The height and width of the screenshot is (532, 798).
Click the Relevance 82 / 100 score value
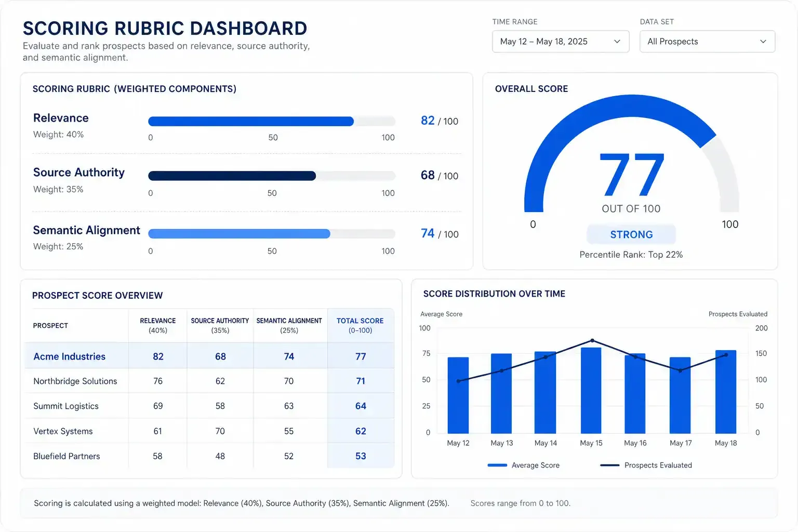[440, 121]
